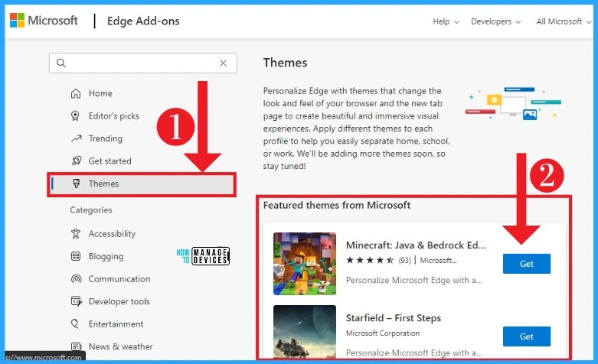Select Themes in the sidebar
This screenshot has width=598, height=364.
coord(142,184)
